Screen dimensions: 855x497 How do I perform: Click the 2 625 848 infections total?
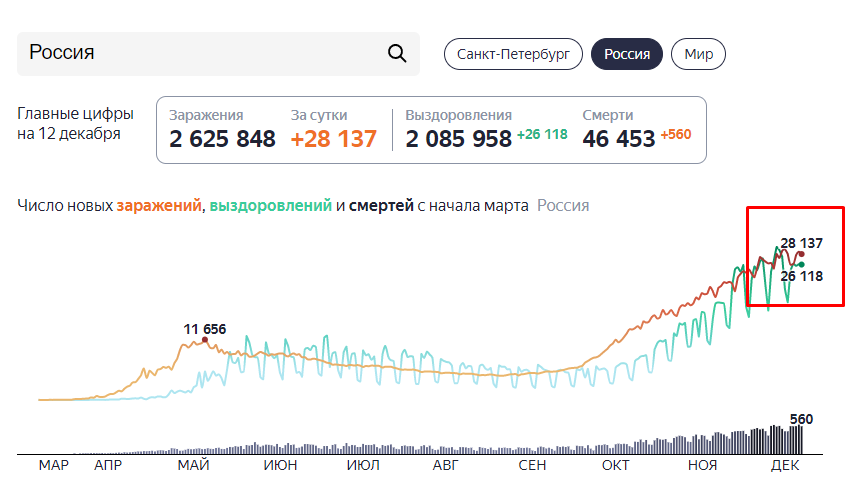(x=222, y=139)
